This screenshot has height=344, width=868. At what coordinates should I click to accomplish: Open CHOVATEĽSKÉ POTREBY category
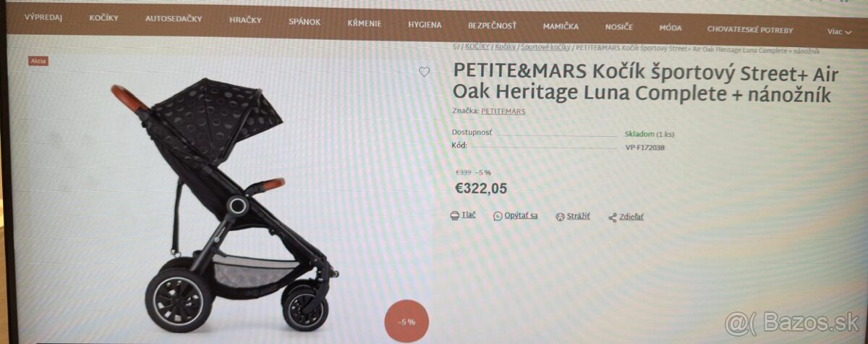[x=750, y=30]
